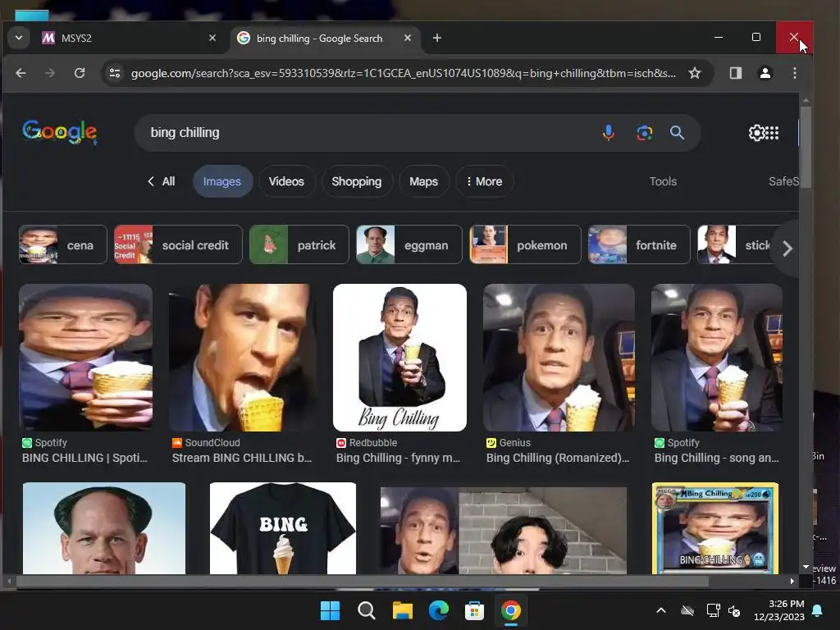Open the Bing Chilling (Romanized) title link

point(558,458)
